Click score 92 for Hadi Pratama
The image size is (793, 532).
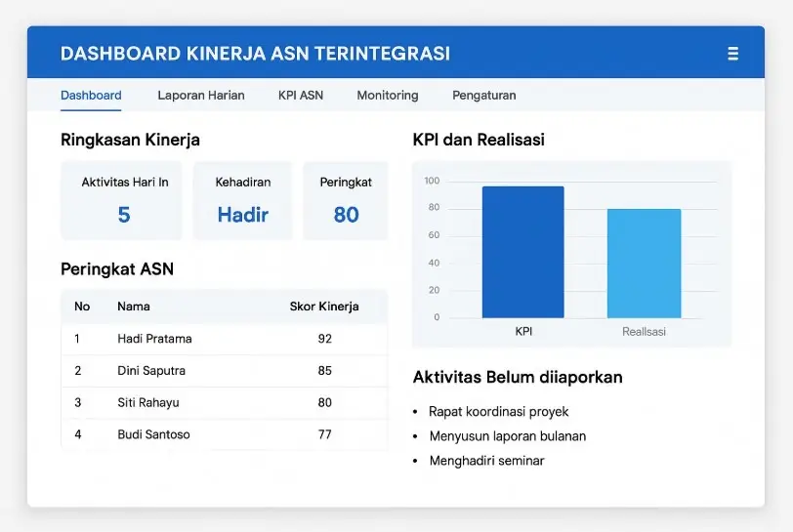324,339
